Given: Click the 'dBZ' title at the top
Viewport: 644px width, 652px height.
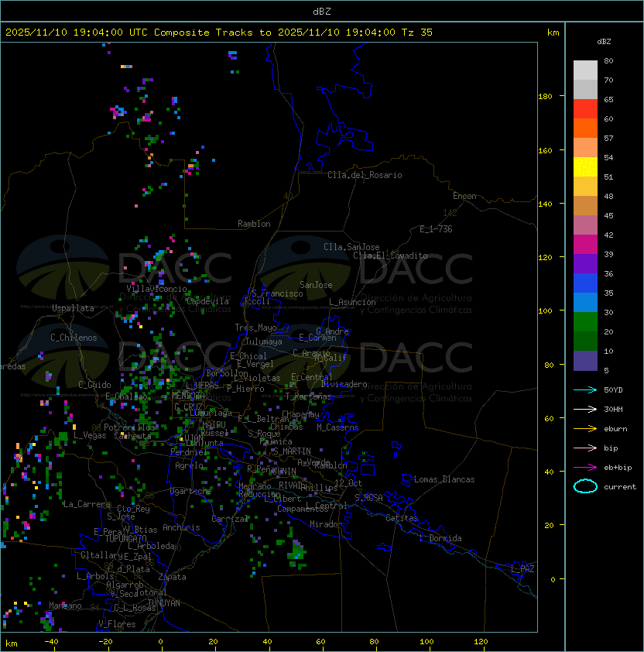Looking at the screenshot, I should (322, 12).
